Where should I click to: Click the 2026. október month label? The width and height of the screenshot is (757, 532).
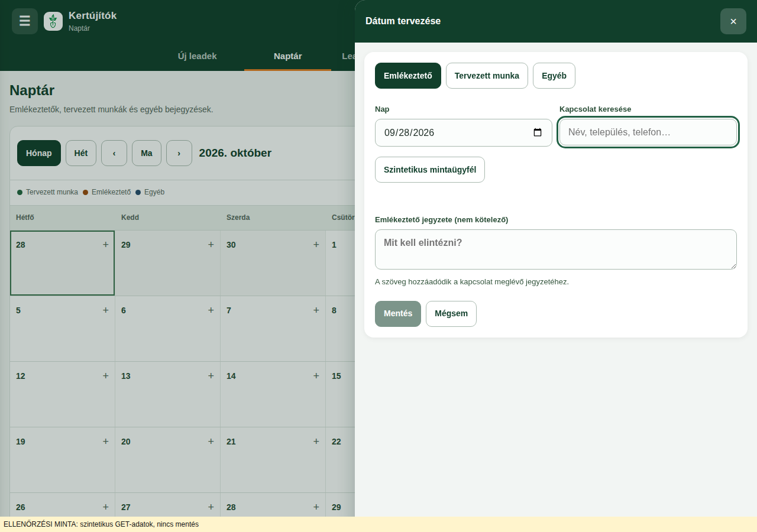coord(235,153)
